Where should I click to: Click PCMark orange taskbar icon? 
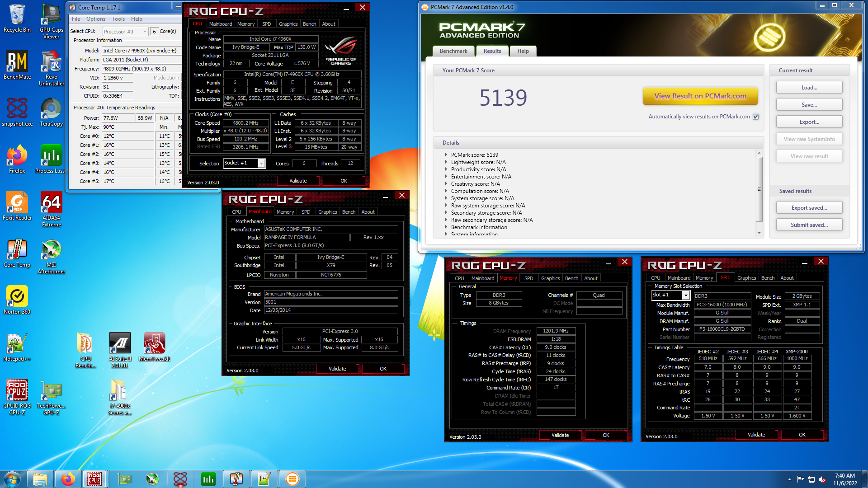pos(292,479)
